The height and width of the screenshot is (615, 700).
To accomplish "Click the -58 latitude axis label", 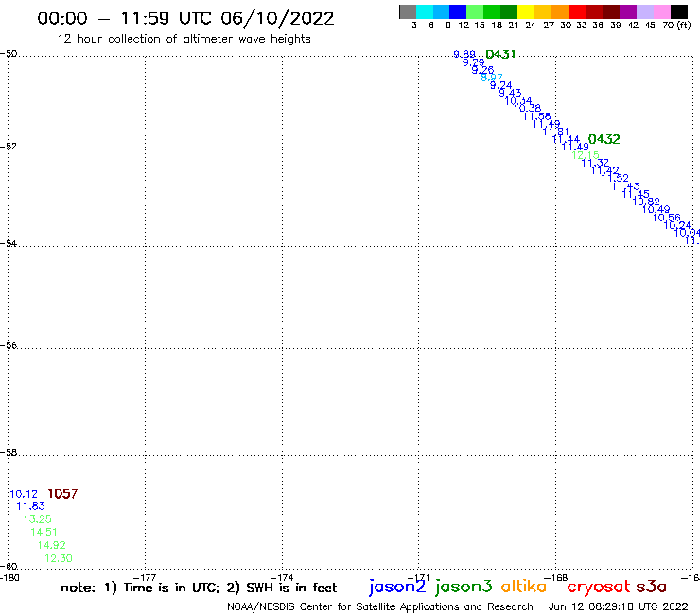I will [x=9, y=453].
